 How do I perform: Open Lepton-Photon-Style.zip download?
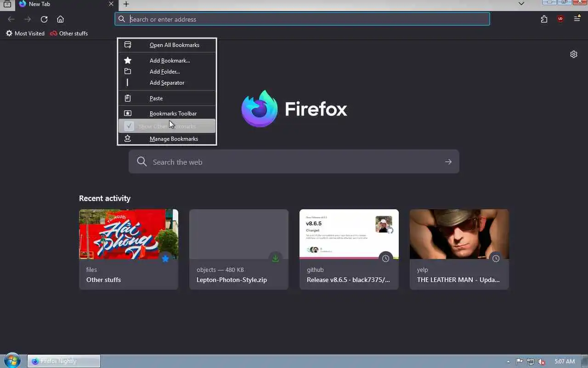pos(232,280)
